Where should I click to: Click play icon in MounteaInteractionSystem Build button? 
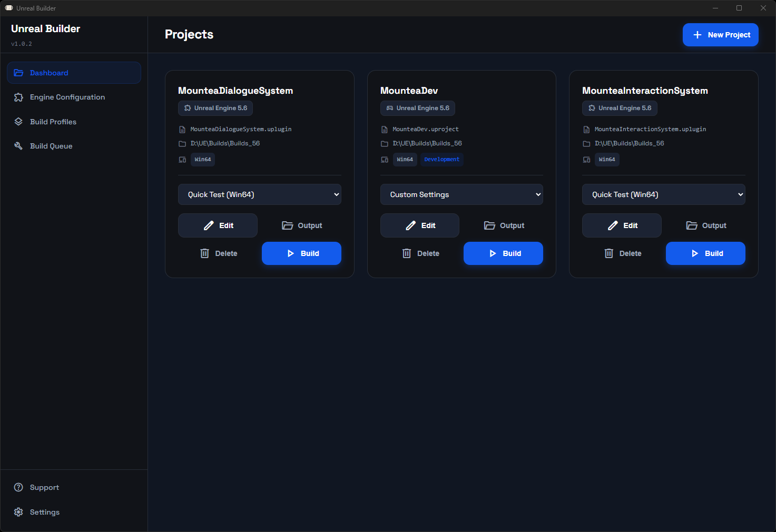pos(695,253)
